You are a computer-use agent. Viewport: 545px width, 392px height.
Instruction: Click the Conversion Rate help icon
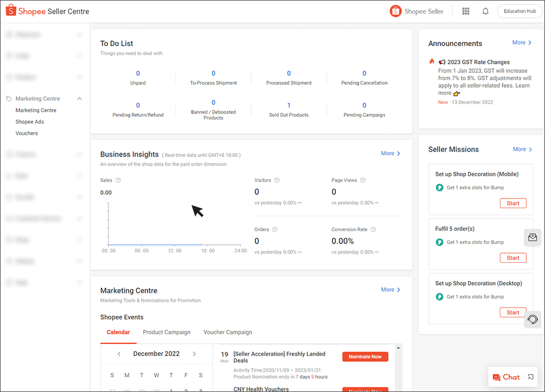[x=373, y=229]
